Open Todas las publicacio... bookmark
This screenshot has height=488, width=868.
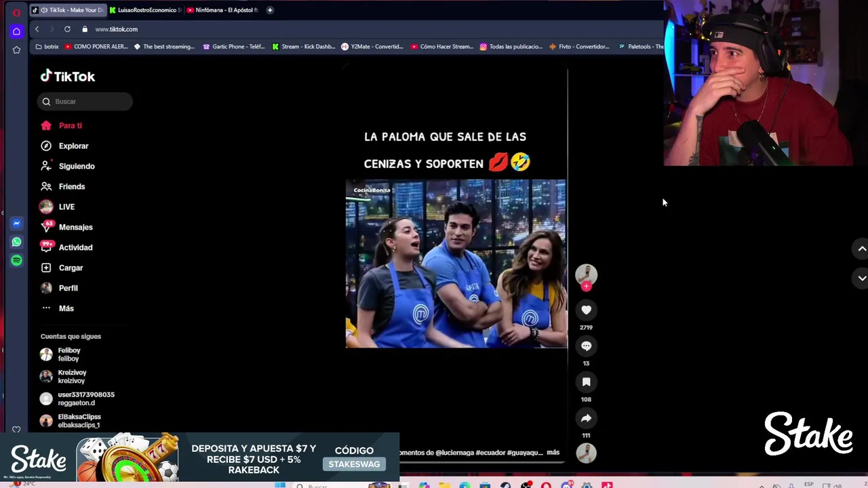click(x=511, y=47)
